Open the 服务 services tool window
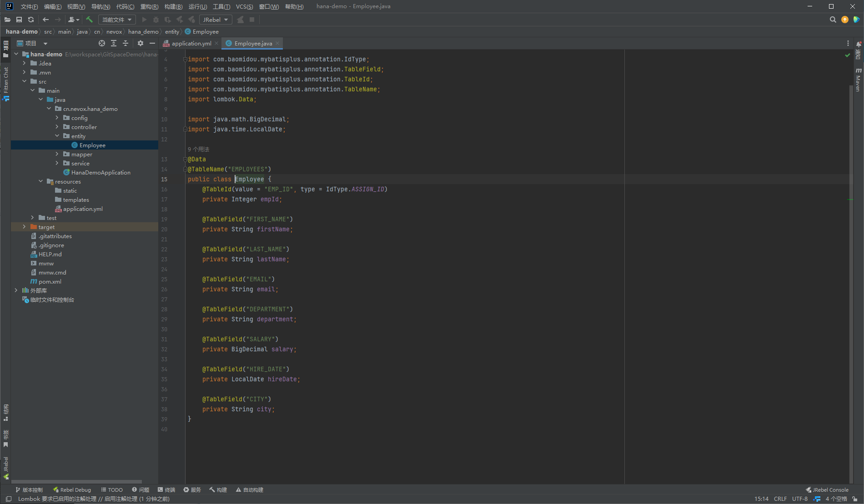Screen dimensions: 864x504 pos(192,490)
